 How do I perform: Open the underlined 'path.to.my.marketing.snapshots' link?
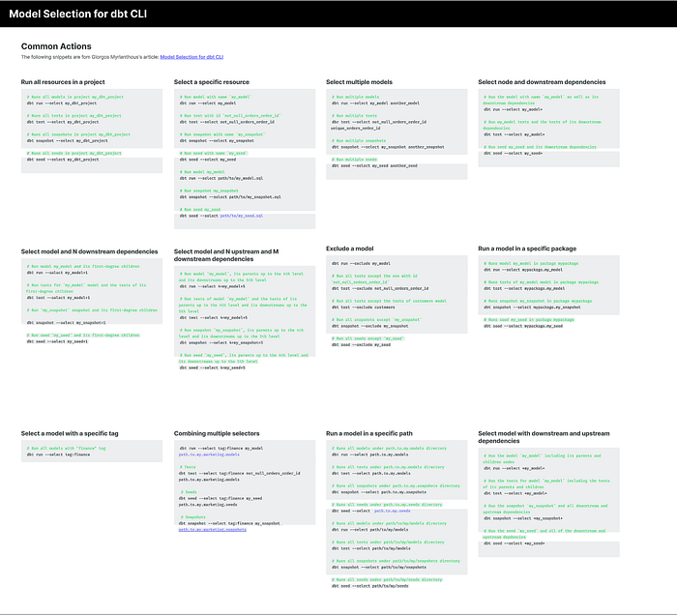click(213, 530)
